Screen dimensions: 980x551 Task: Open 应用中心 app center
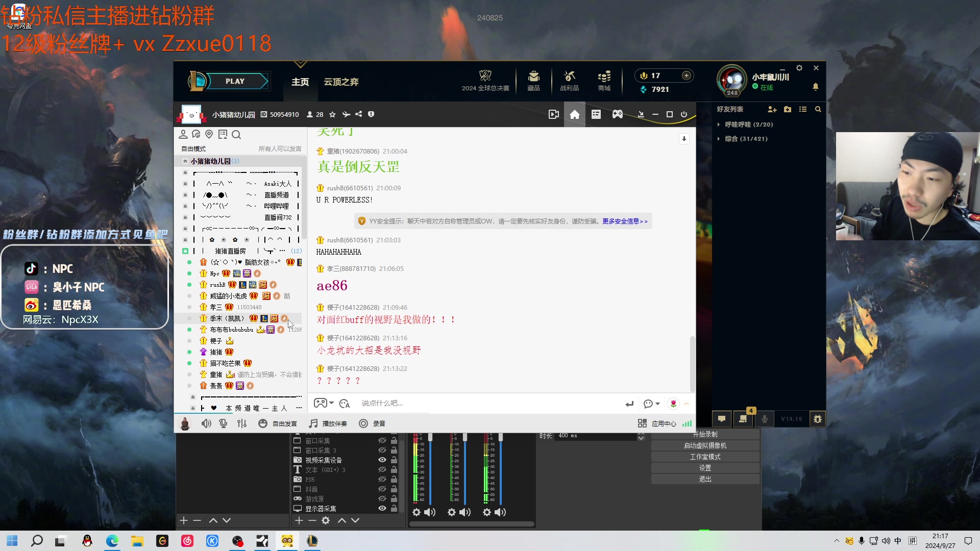point(657,423)
